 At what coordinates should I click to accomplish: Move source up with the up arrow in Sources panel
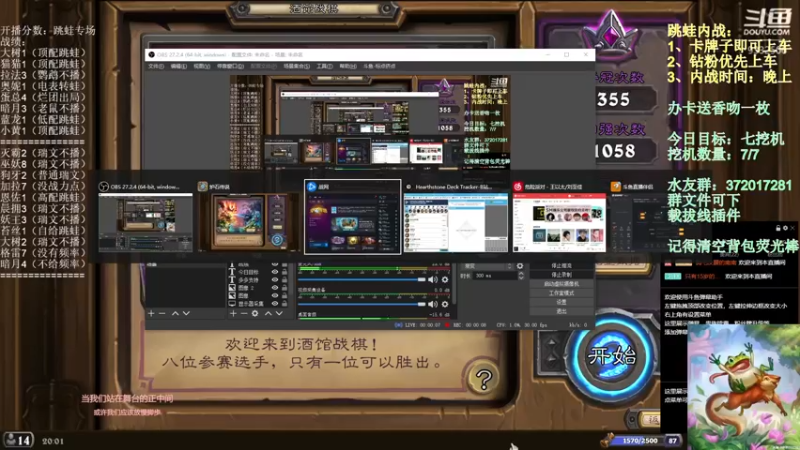click(268, 313)
